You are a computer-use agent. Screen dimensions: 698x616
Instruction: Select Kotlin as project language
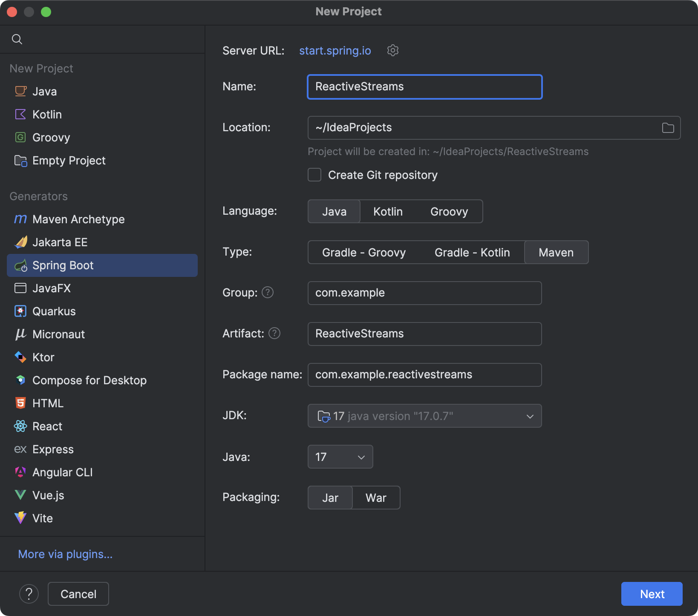point(387,211)
